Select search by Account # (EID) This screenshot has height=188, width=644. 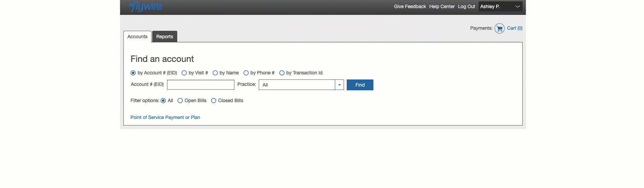point(133,73)
